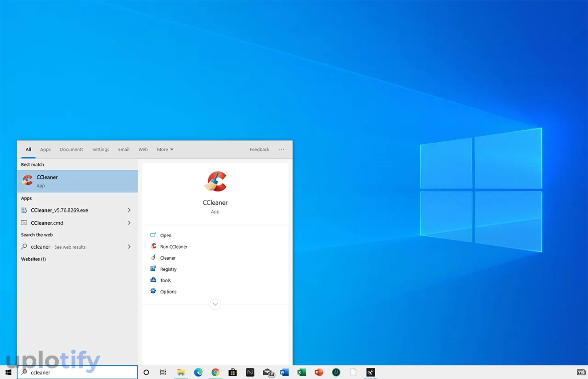Select the All search tab
588x379 pixels.
pyautogui.click(x=28, y=150)
